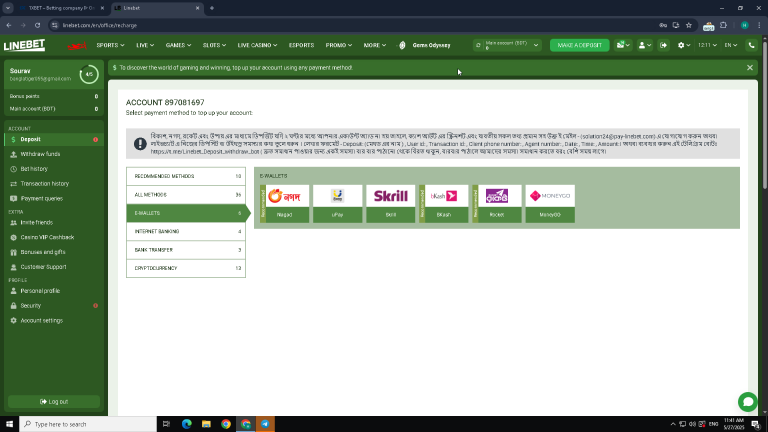
Task: Go to Invite friends
Action: coord(54,222)
